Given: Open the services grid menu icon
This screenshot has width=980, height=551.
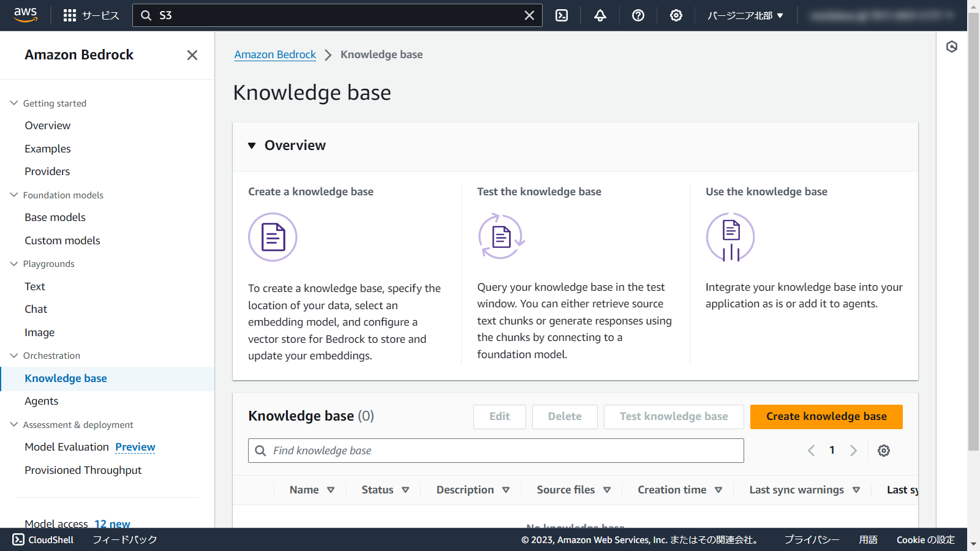Looking at the screenshot, I should (70, 15).
